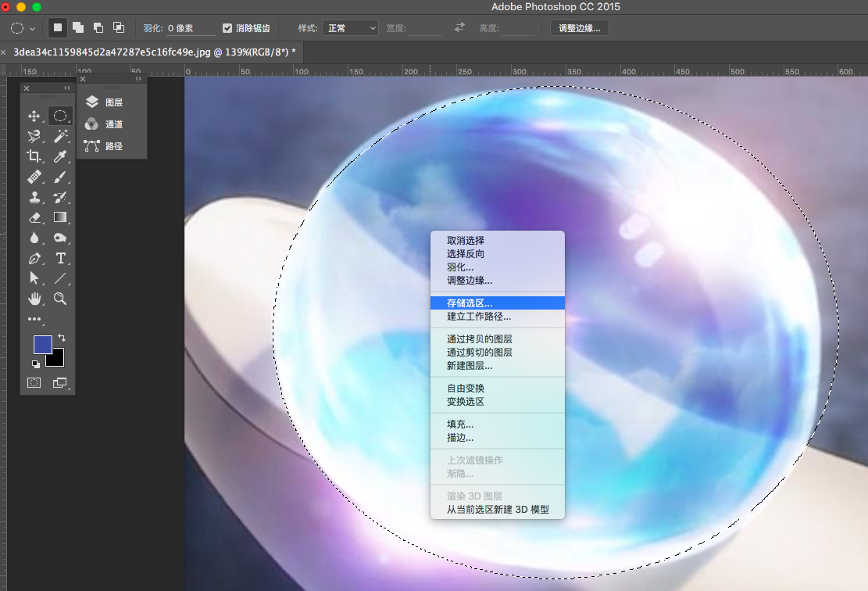Select the Move tool
Viewport: 868px width, 591px height.
[34, 116]
